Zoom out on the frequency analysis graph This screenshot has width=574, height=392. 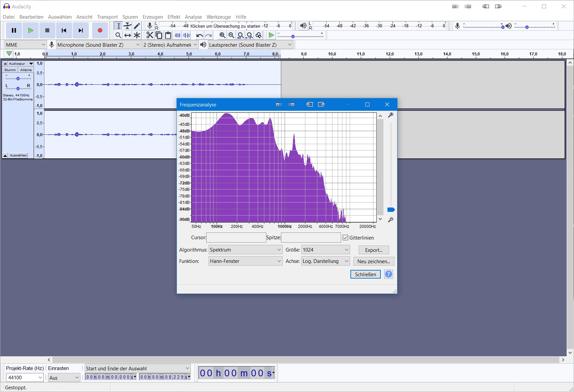point(391,220)
